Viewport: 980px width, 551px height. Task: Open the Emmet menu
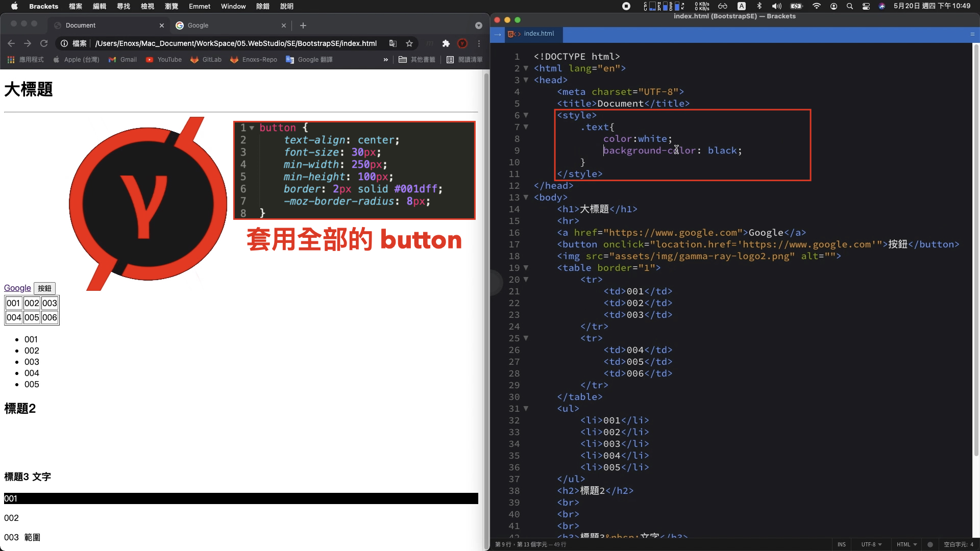200,6
